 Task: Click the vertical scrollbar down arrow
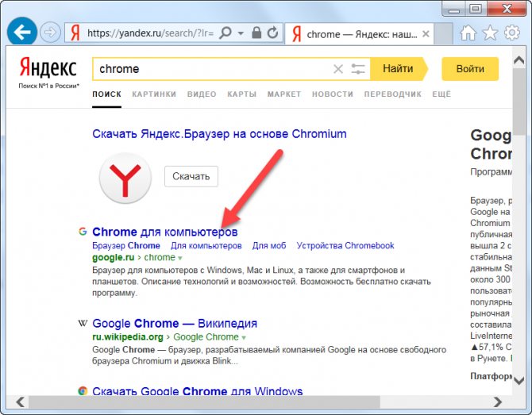(x=519, y=380)
